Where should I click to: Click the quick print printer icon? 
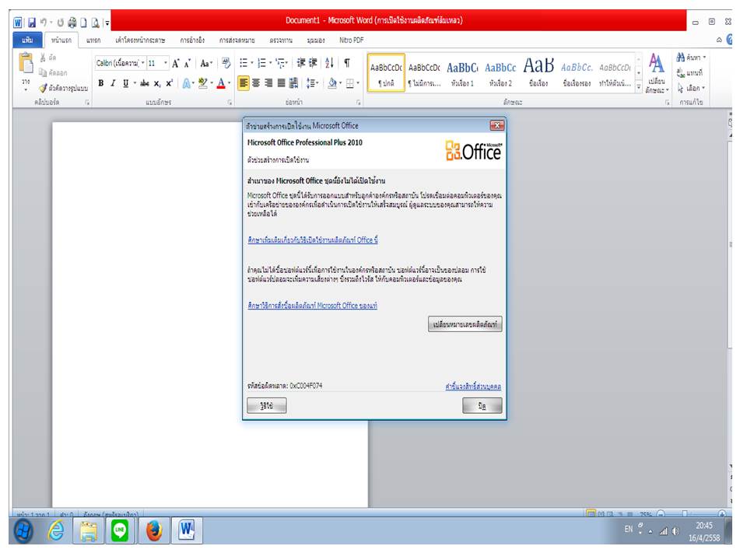coord(72,23)
